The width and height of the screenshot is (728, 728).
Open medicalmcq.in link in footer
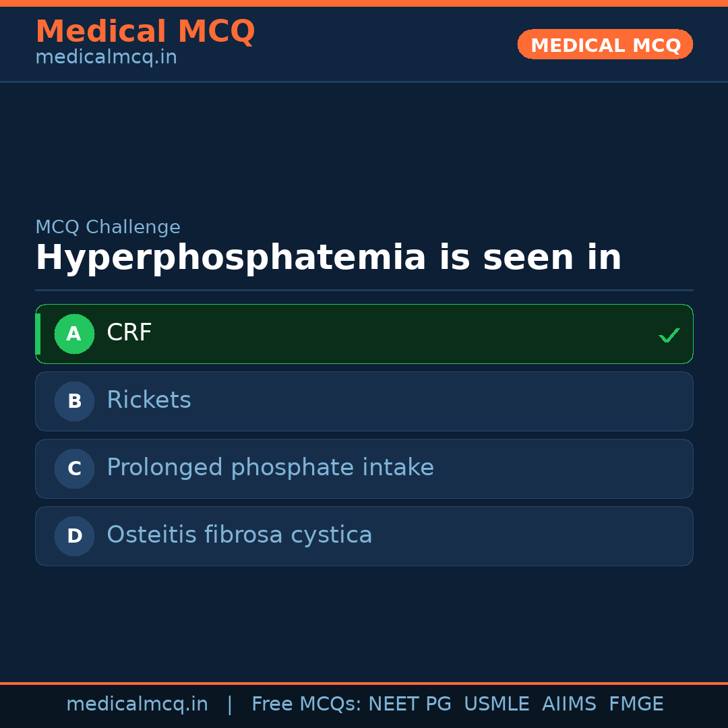(x=137, y=704)
